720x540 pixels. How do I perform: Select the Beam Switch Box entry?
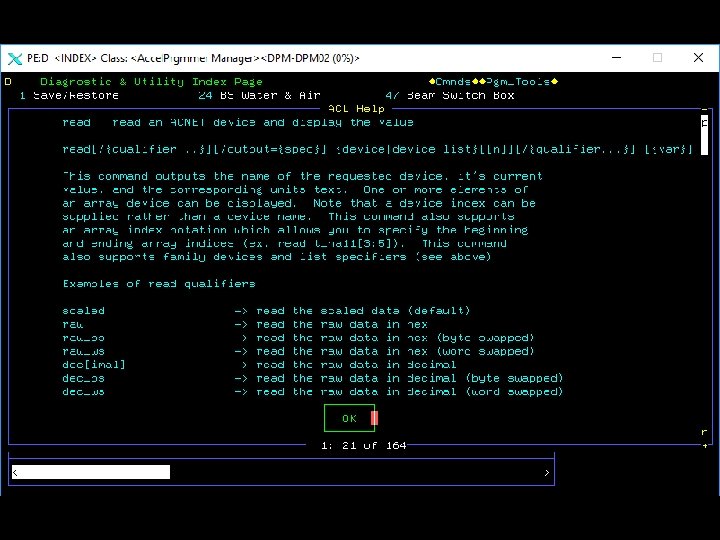(450, 96)
